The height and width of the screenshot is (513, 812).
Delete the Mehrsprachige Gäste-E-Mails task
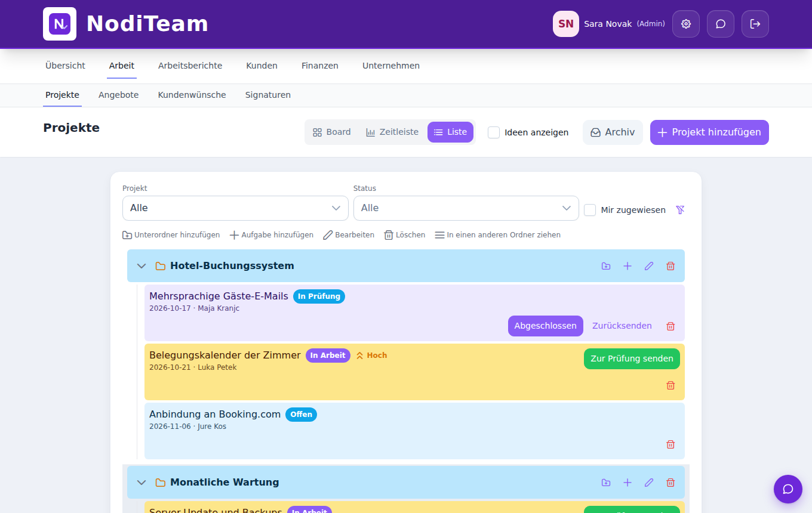click(x=670, y=326)
